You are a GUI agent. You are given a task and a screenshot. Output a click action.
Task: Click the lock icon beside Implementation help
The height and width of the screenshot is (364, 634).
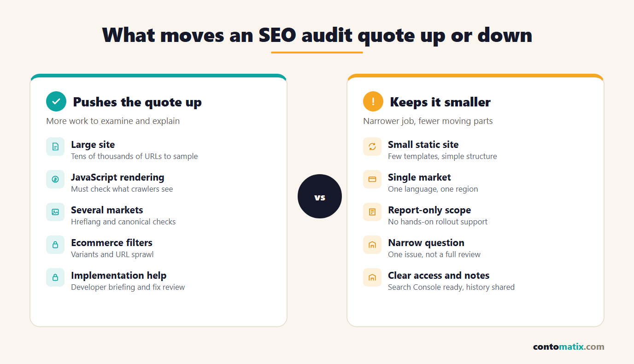point(55,277)
